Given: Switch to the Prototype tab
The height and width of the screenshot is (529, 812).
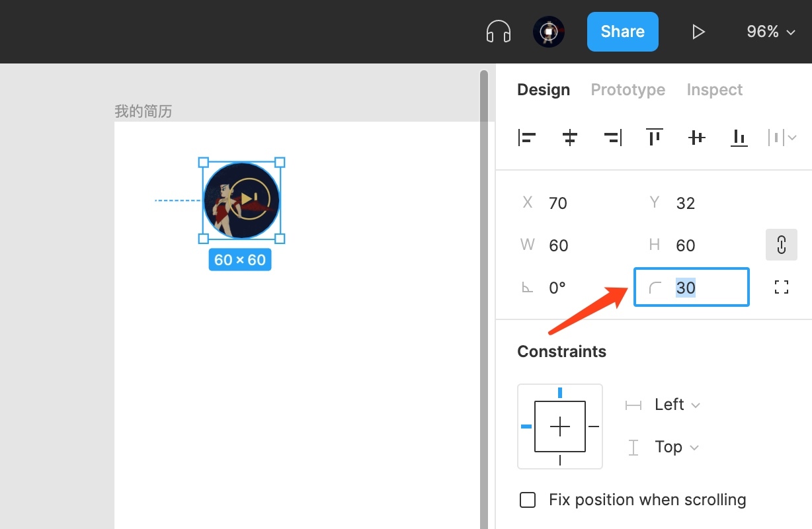Looking at the screenshot, I should coord(628,90).
